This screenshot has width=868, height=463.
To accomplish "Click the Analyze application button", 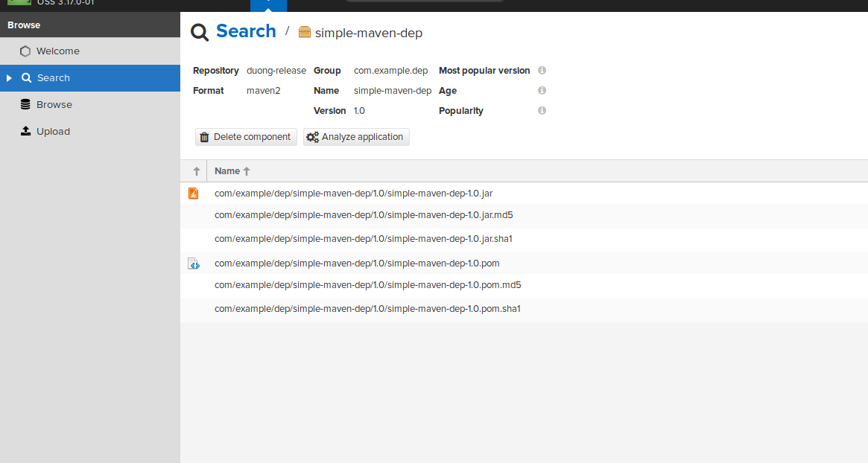I will [x=356, y=137].
